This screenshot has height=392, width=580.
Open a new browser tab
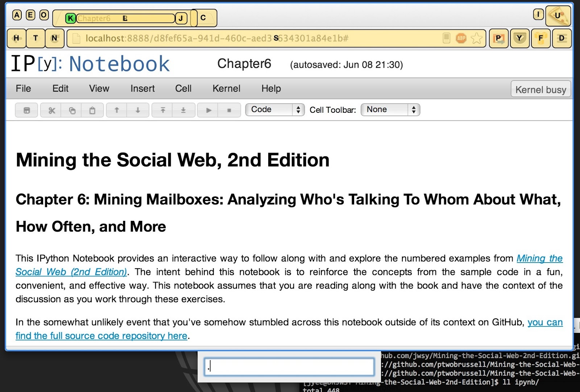coord(204,18)
